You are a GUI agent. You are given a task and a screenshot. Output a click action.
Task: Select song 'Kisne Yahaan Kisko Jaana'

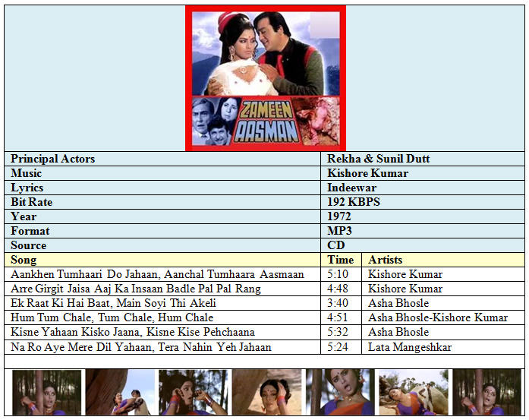pos(133,332)
